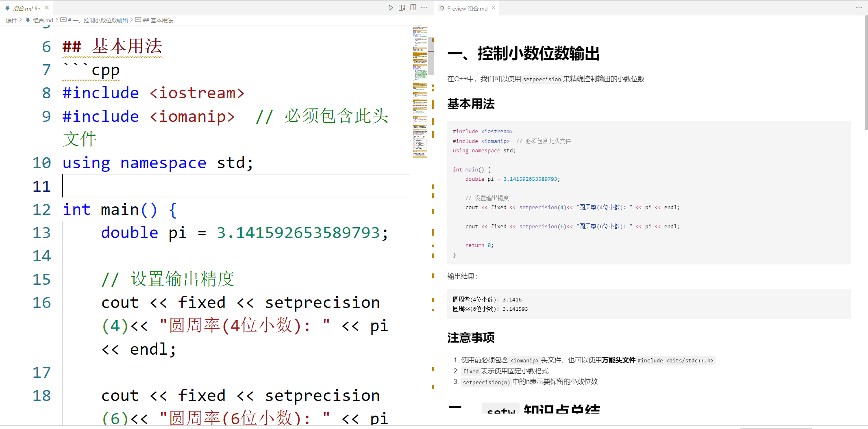Click the symbol icon before '## 基本用法' breadcrumb
Image resolution: width=868 pixels, height=429 pixels.
pyautogui.click(x=138, y=20)
